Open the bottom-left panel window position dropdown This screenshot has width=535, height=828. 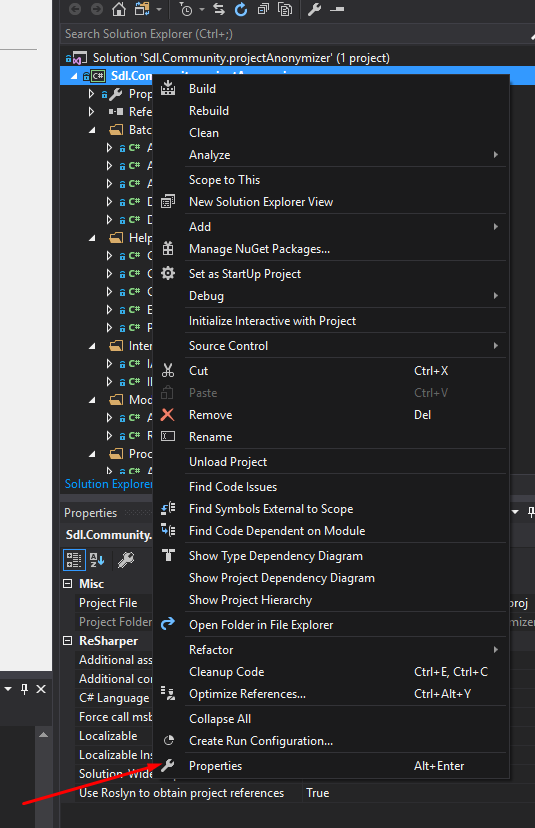pyautogui.click(x=8, y=689)
